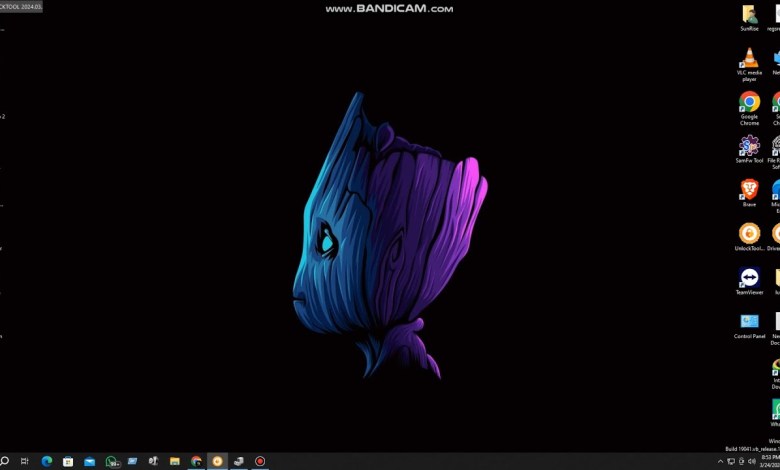Image resolution: width=780 pixels, height=470 pixels.
Task: Click the taskbar Search magnifier
Action: [4, 461]
